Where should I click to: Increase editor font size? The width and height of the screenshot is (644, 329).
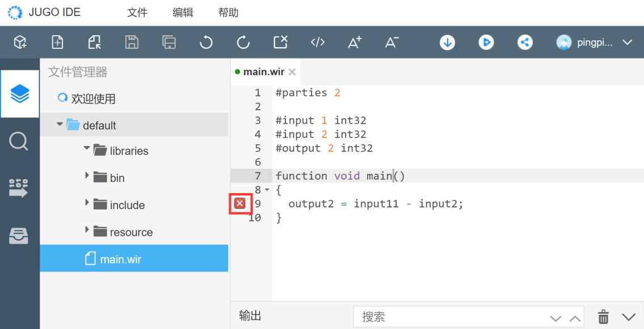[355, 42]
